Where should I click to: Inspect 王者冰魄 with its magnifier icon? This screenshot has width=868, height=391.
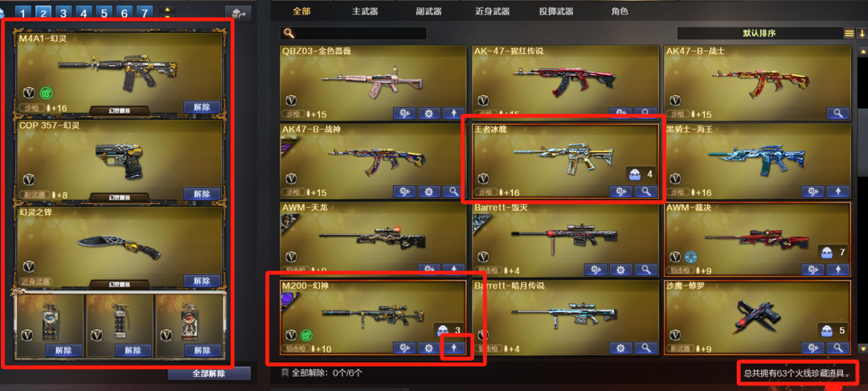(645, 191)
